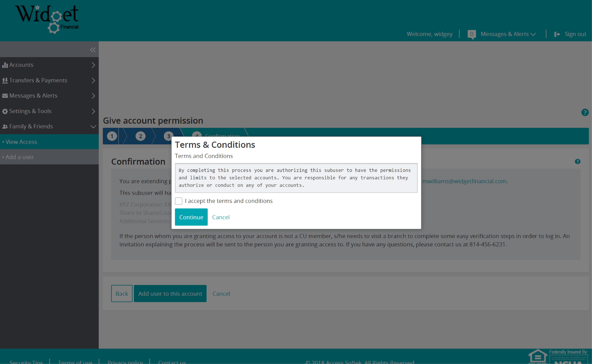592x364 pixels.
Task: Go to step 1 in progress wizard
Action: click(112, 136)
